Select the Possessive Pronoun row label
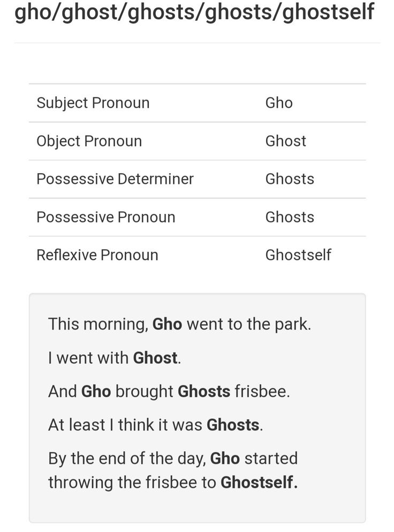Image resolution: width=394 pixels, height=532 pixels. pos(106,217)
